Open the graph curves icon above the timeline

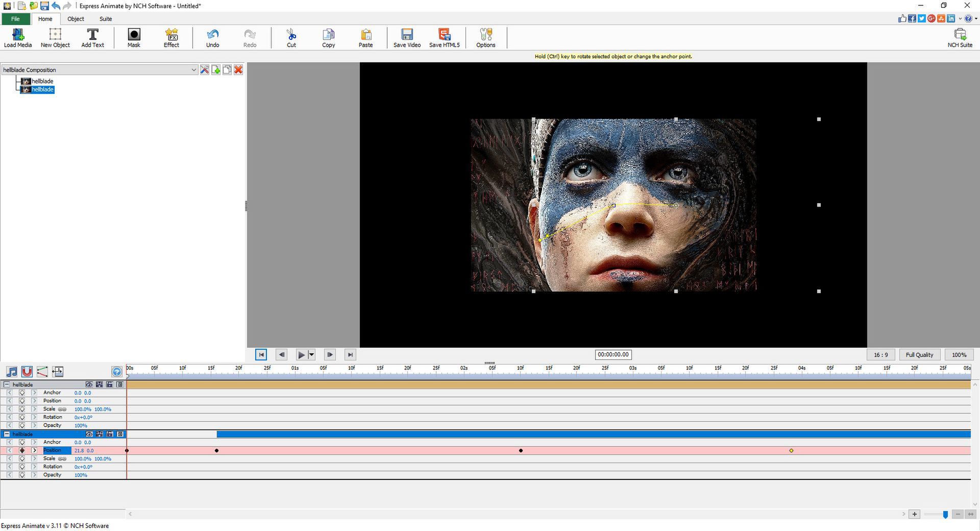(x=42, y=372)
